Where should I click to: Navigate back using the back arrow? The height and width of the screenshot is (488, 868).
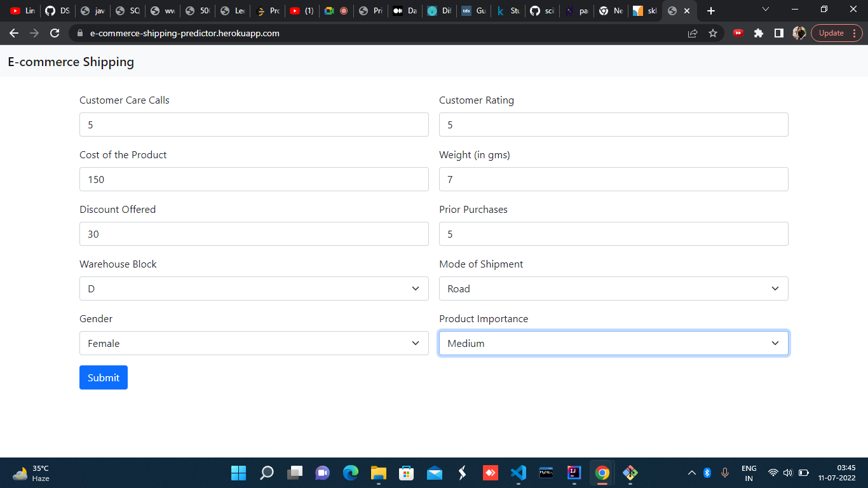14,33
